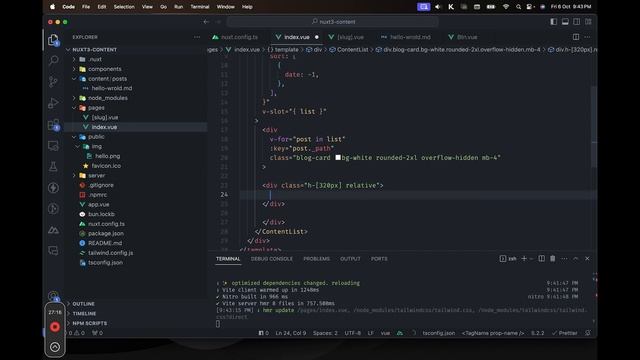Open the Nuxt mountain icon in activity bar

point(53,230)
